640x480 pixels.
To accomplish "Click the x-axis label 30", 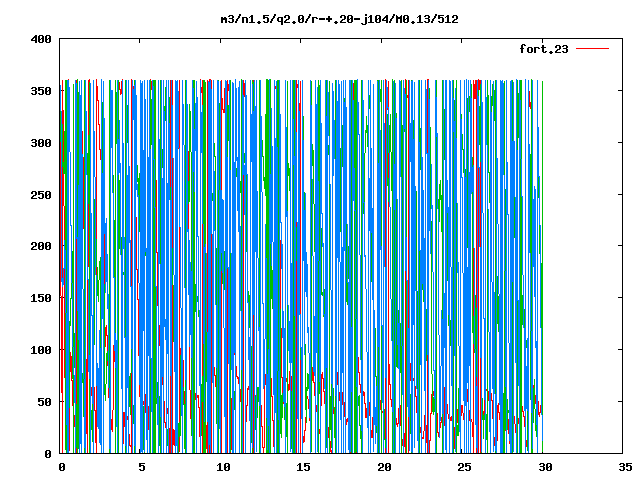I will (x=545, y=467).
